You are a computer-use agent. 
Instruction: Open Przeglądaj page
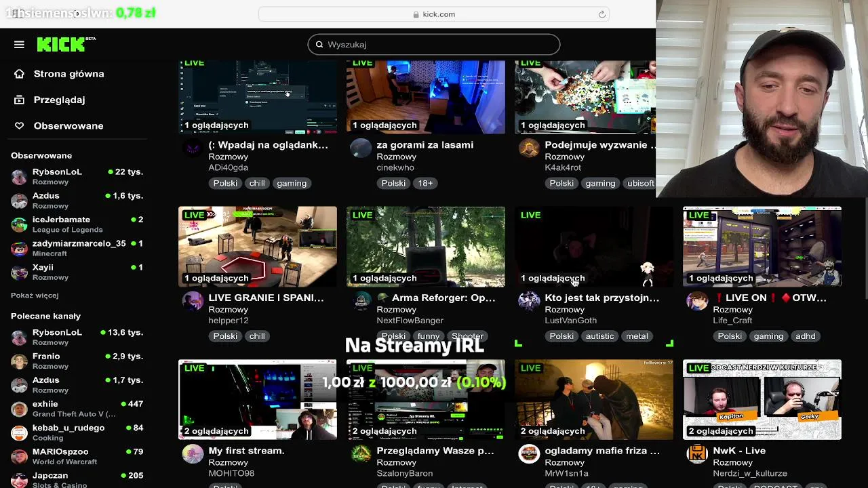pyautogui.click(x=59, y=100)
